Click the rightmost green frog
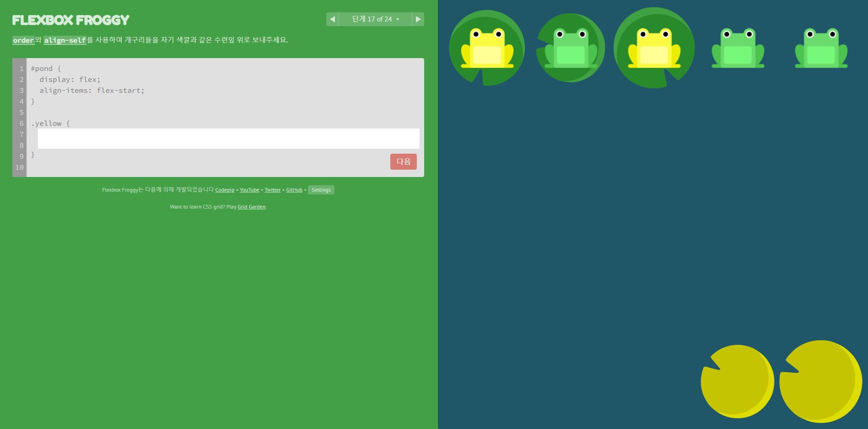The width and height of the screenshot is (868, 429). coord(821,48)
